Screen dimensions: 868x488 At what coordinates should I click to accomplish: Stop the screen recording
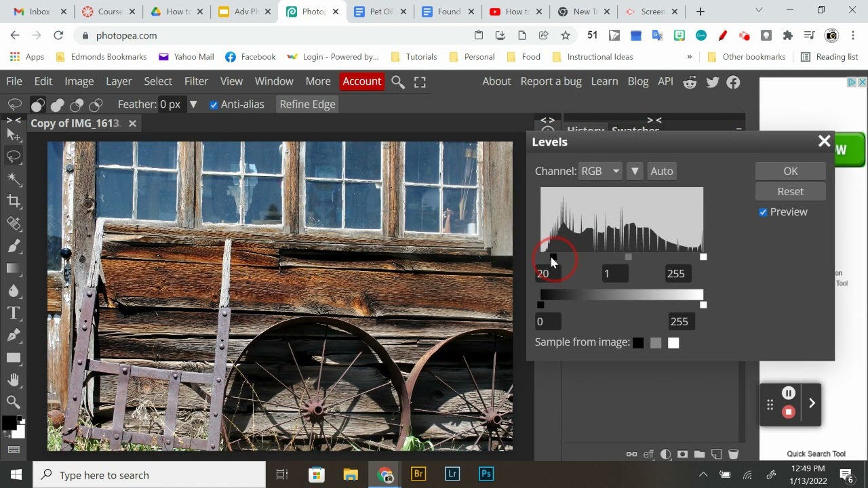788,412
